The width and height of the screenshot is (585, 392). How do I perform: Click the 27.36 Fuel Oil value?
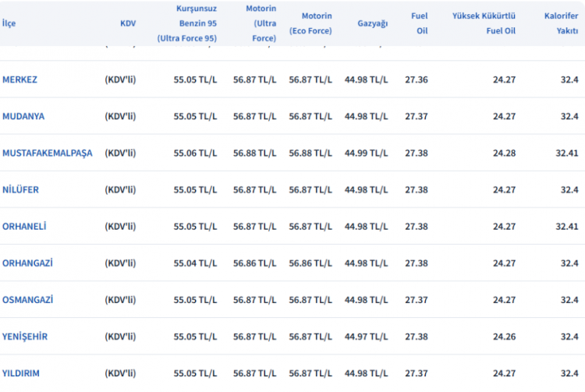[416, 79]
